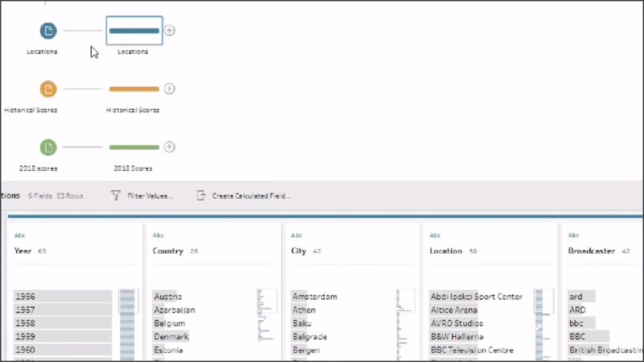
Task: Select the blue Locations clean step
Action: [x=134, y=30]
